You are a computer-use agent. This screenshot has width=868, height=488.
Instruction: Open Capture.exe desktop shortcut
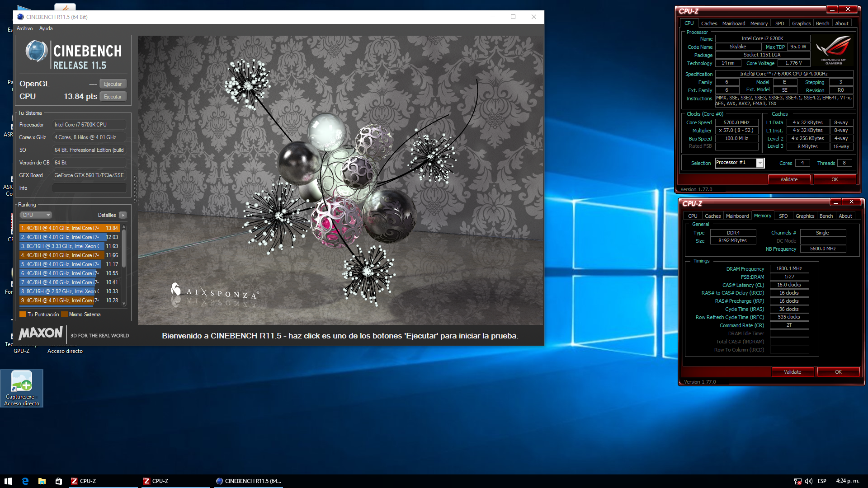22,389
